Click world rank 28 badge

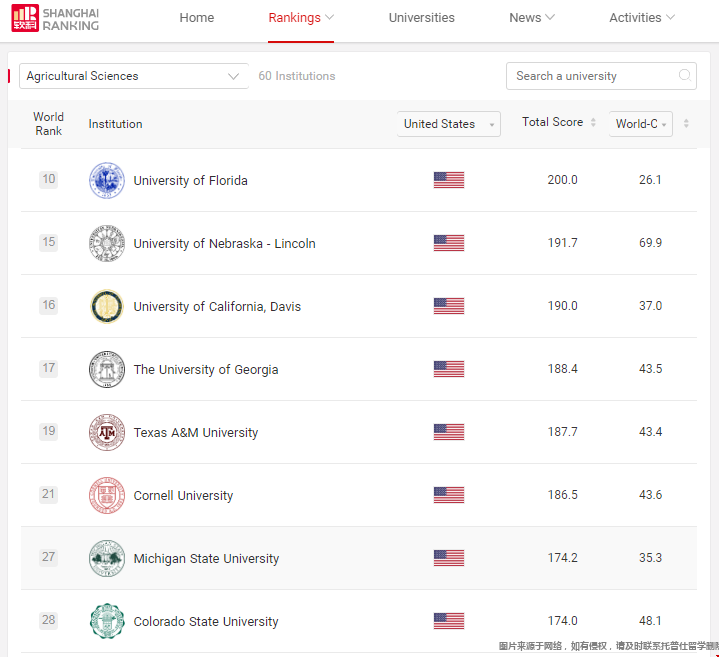pyautogui.click(x=49, y=620)
